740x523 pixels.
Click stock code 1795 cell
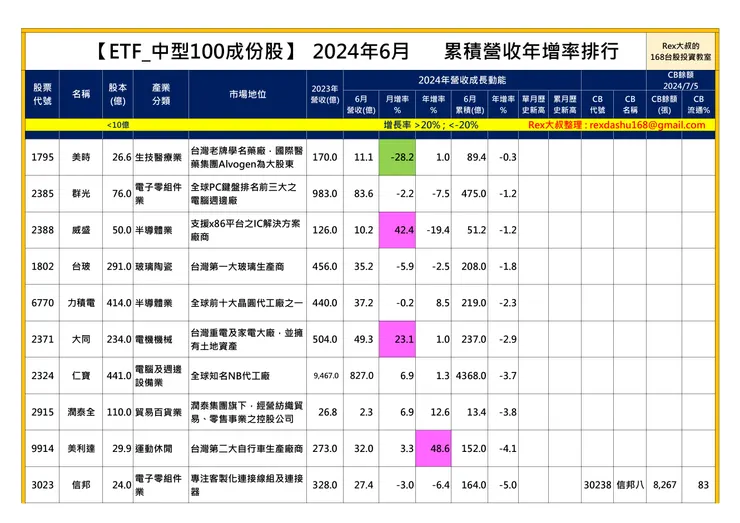42,157
